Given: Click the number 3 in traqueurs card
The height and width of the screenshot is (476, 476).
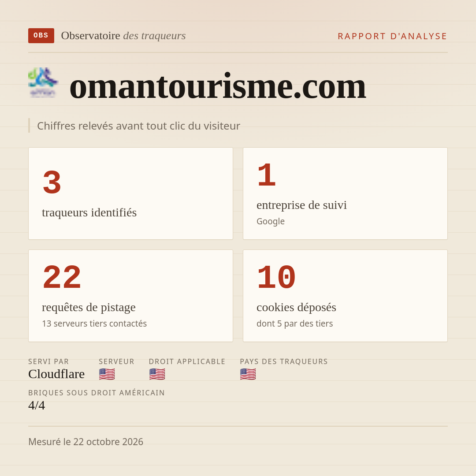Looking at the screenshot, I should coord(52,182).
